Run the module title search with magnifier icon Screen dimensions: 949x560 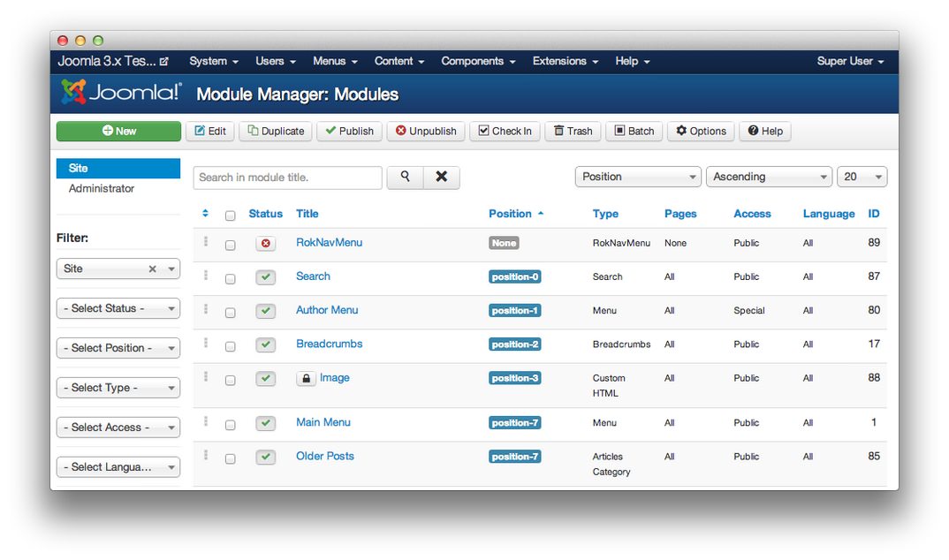[x=405, y=177]
